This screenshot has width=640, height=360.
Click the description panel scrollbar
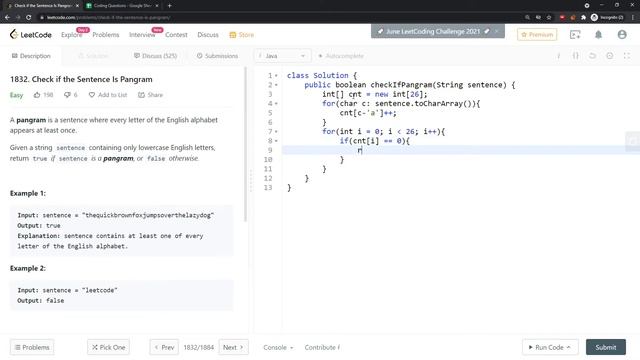point(245,144)
